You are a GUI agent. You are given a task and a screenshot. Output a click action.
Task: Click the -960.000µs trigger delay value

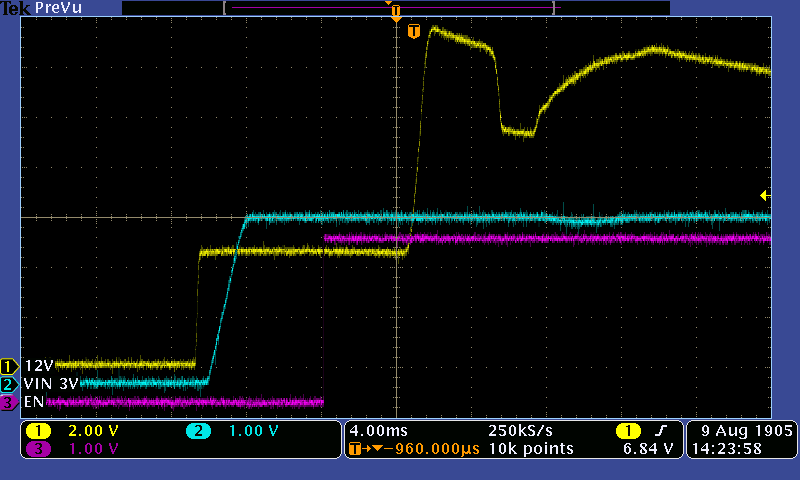pos(432,449)
